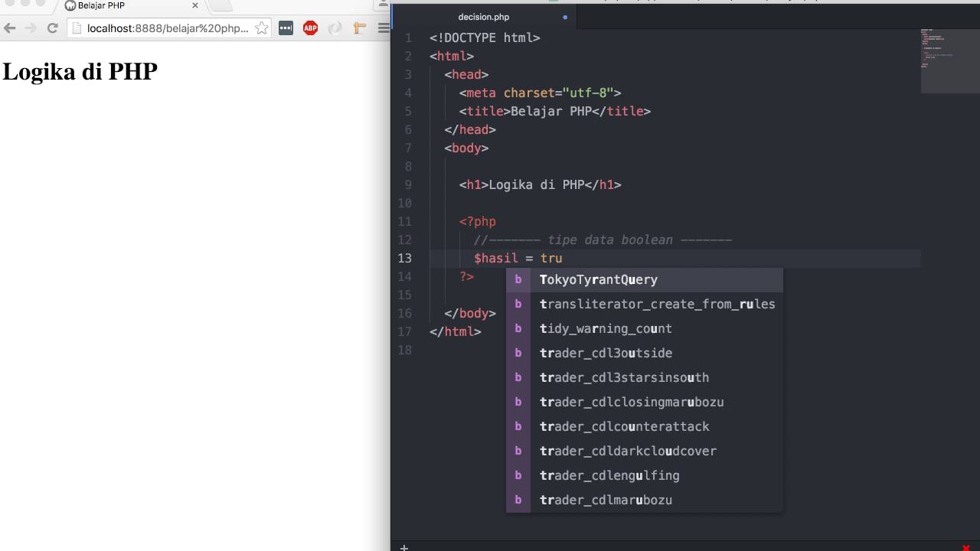
Task: Choose trader_cdlmarubozu suggestion
Action: click(645, 500)
